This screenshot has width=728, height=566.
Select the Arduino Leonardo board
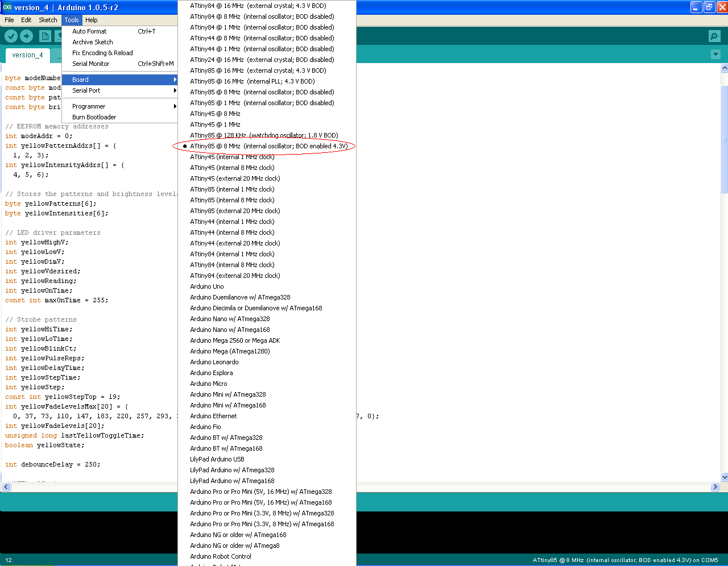pyautogui.click(x=214, y=362)
